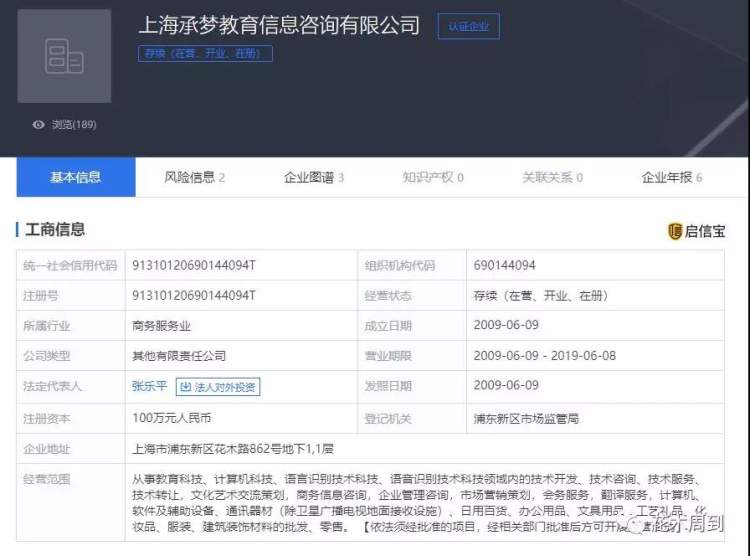Open legal representative 张乐平 link
Image resolution: width=750 pixels, height=556 pixels.
tap(149, 387)
